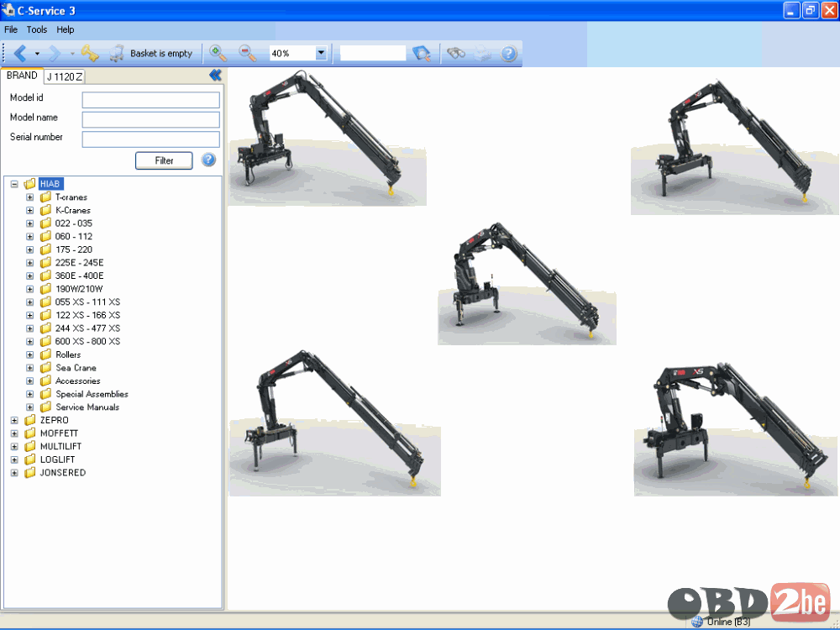Click the K-Cranes folder icon
Screen dimensions: 840x630
pos(45,211)
